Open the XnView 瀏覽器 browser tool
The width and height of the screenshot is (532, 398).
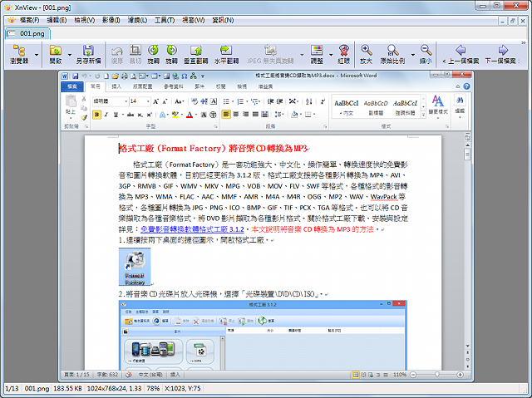pos(19,54)
